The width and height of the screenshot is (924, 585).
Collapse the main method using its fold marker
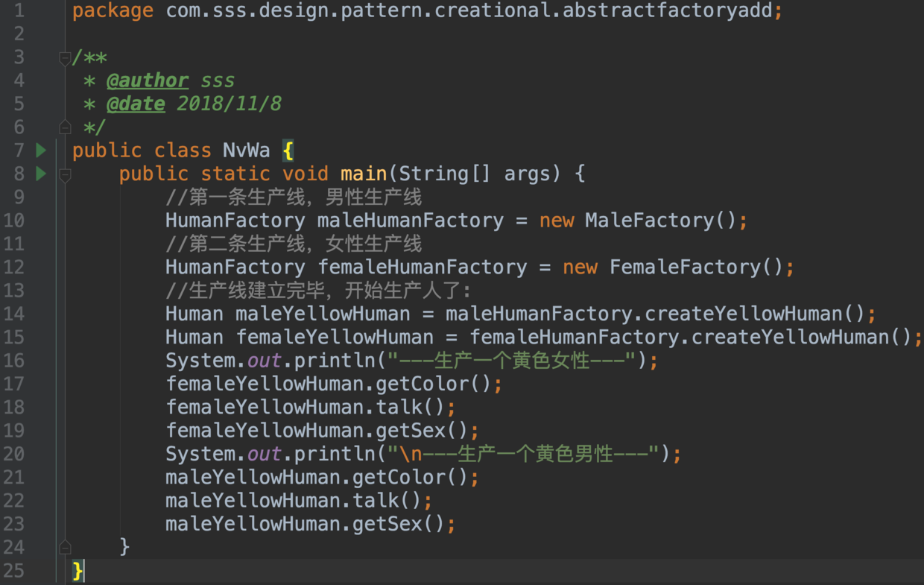[65, 174]
